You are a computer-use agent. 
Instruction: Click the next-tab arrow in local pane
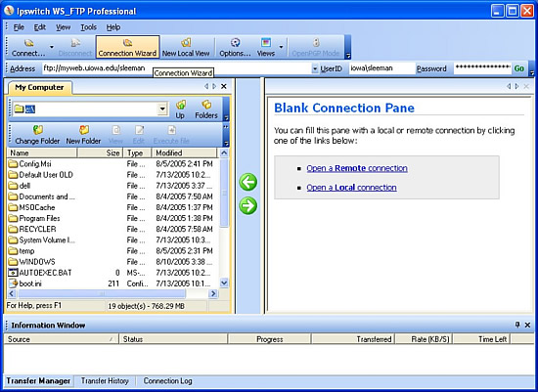pos(214,86)
